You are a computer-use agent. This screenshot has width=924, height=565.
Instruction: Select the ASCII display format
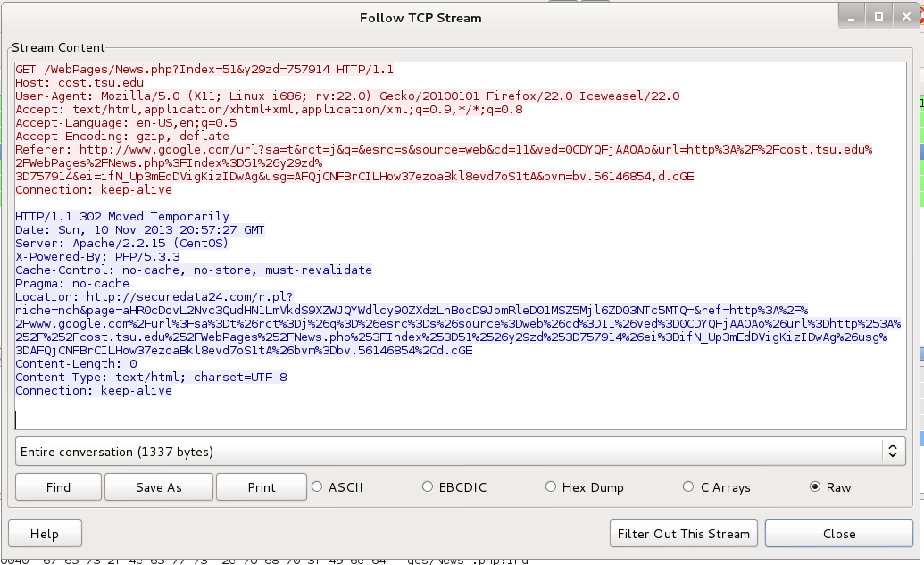click(x=316, y=487)
